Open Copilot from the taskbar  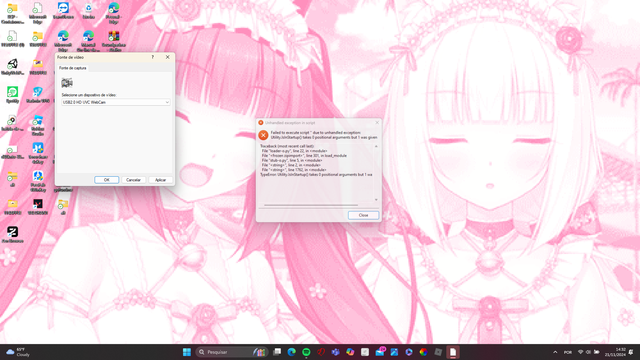[350, 352]
